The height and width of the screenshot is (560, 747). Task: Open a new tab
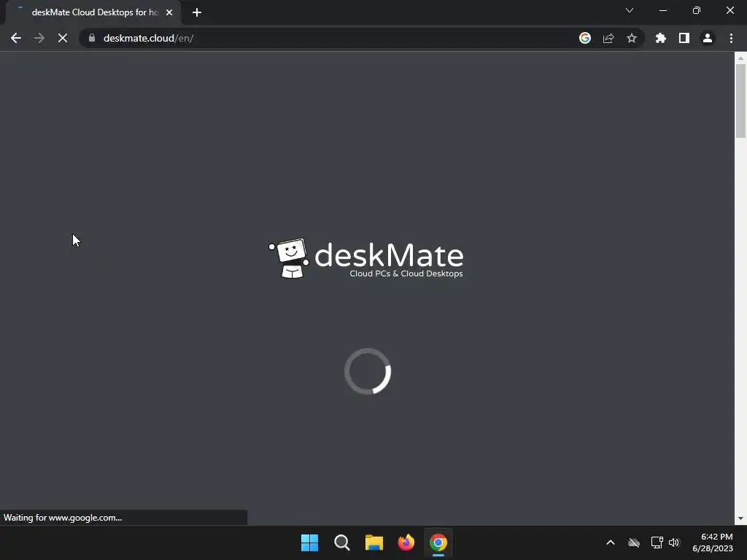[197, 12]
